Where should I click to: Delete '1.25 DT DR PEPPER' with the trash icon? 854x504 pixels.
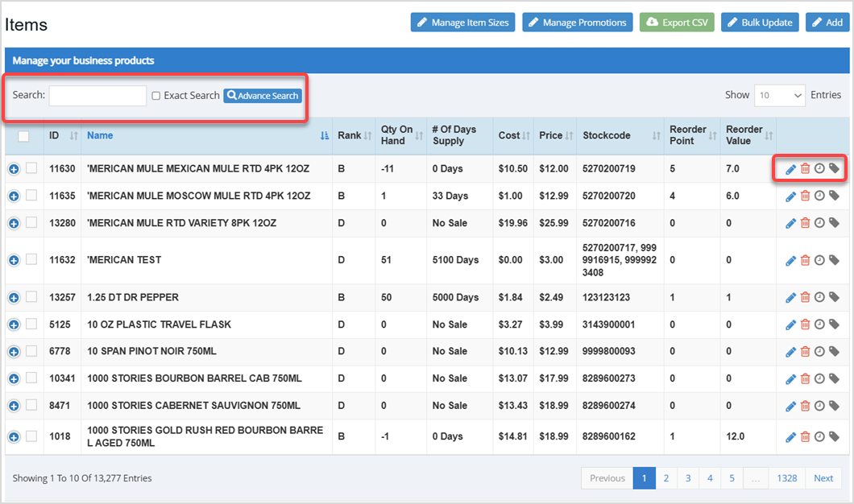[805, 297]
